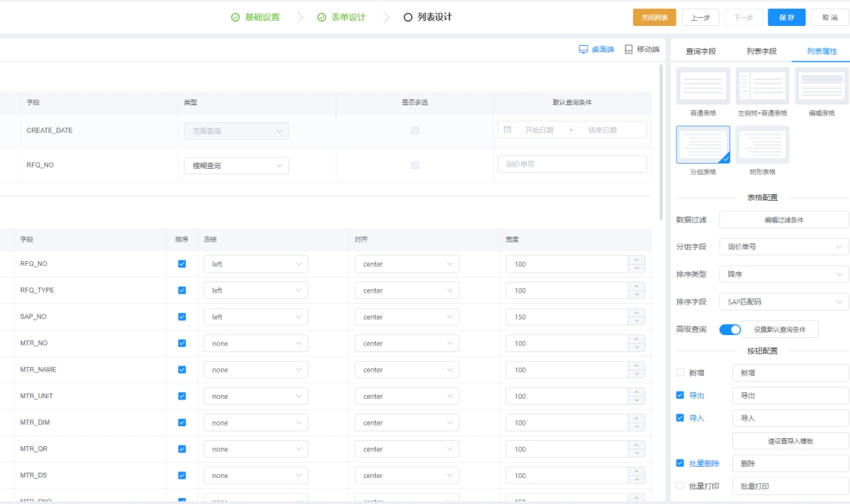Screen dimensions: 850x504
Task: Increase width stepper for RFQ_NO row
Action: coord(637,259)
